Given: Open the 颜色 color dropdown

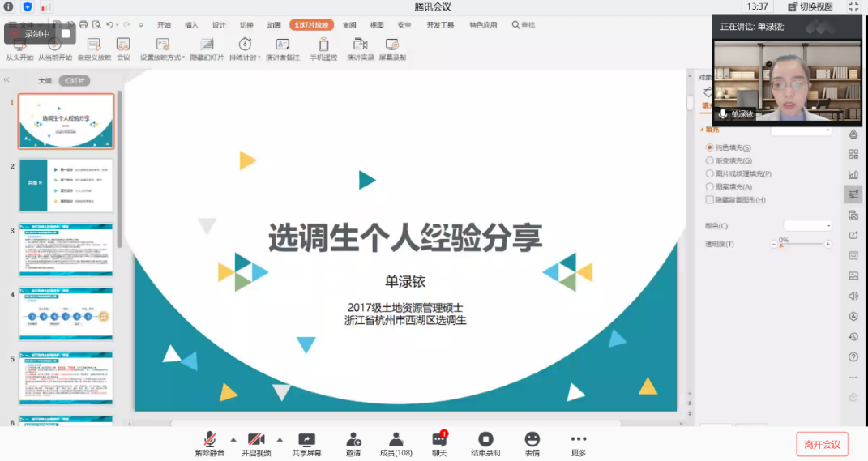Looking at the screenshot, I should 807,225.
